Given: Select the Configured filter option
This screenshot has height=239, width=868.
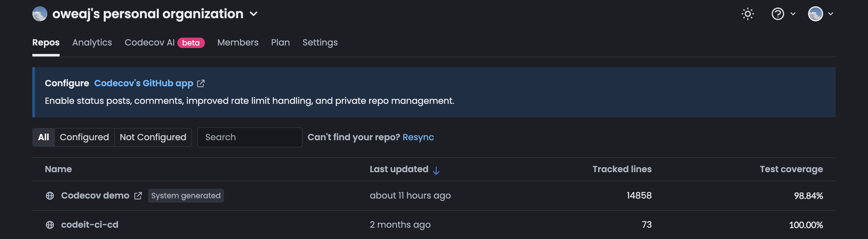Looking at the screenshot, I should (84, 137).
